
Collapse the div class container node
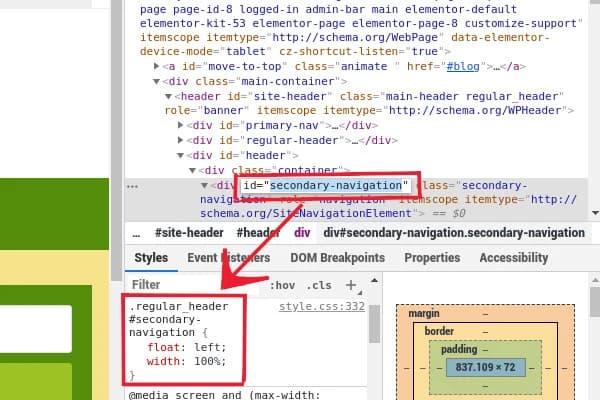(x=192, y=170)
